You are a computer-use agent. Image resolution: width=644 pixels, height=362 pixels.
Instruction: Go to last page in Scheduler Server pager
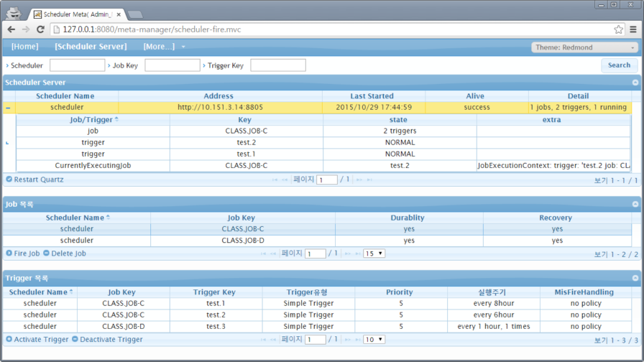coord(369,180)
